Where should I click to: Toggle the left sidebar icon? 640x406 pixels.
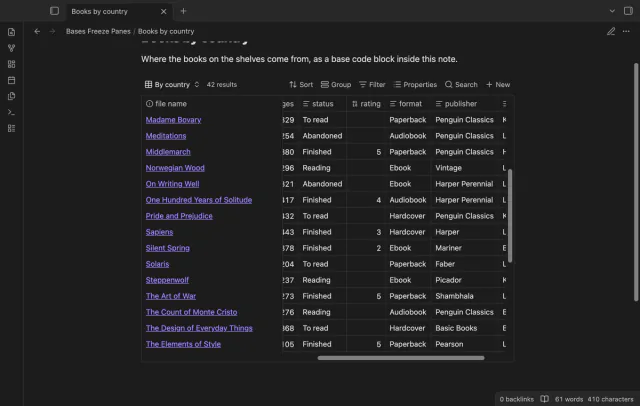54,11
